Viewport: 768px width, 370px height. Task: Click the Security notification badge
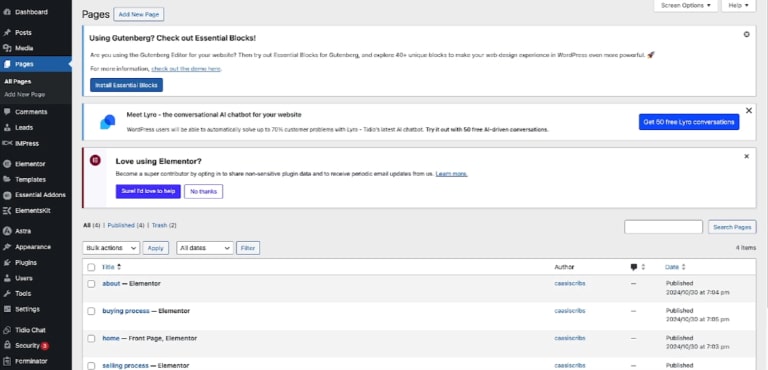point(45,346)
